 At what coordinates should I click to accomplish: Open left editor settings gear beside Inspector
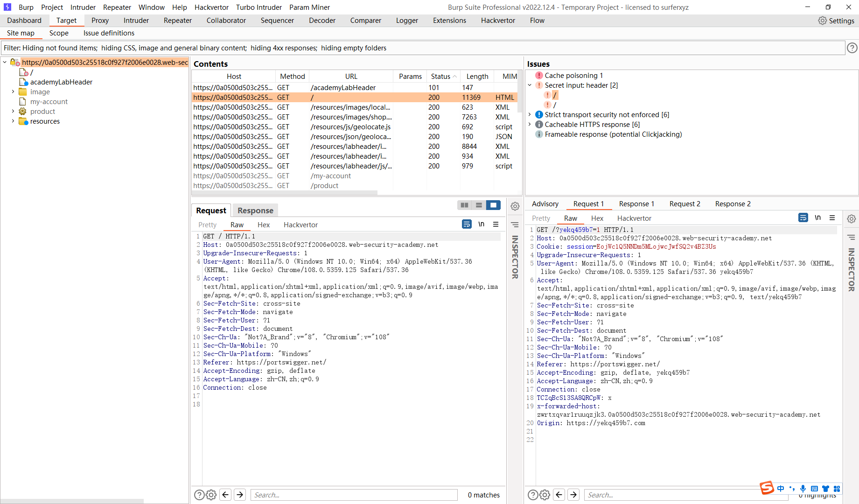click(x=515, y=206)
